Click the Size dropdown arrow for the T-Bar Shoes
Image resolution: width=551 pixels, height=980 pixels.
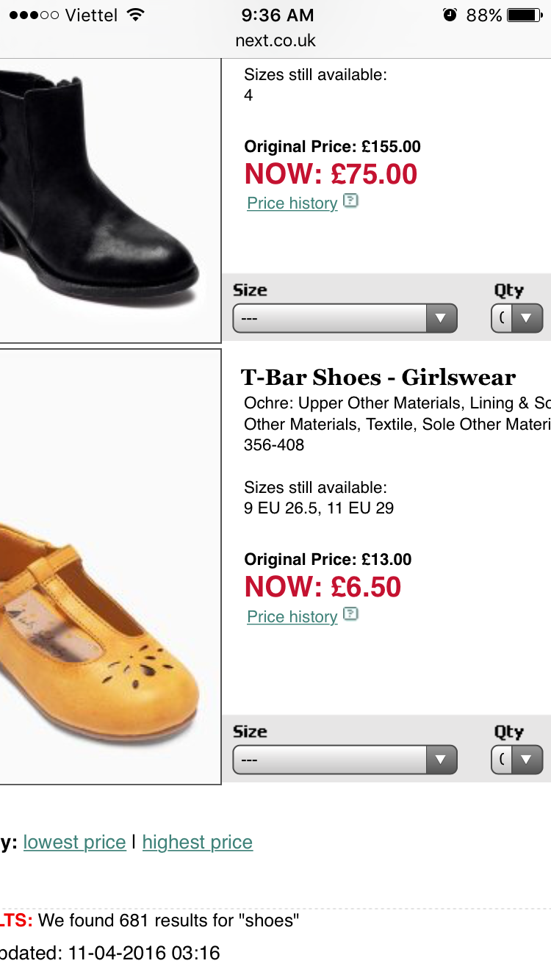tap(441, 760)
